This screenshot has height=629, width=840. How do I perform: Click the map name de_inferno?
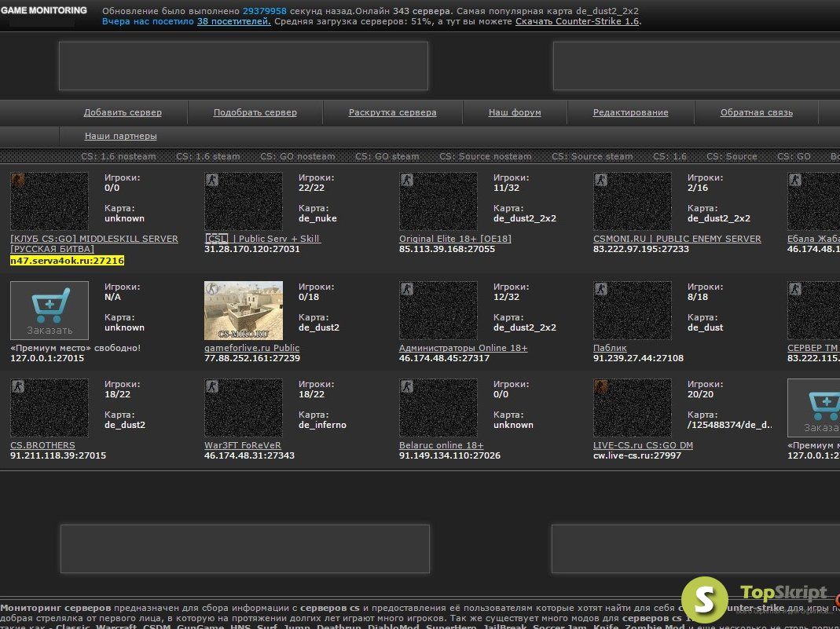322,425
